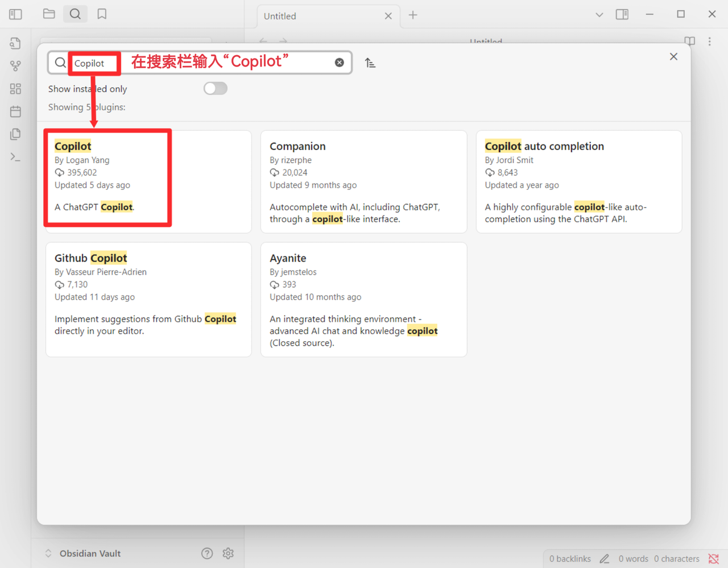
Task: Click Updated 11 days ago text
Action: pos(94,297)
